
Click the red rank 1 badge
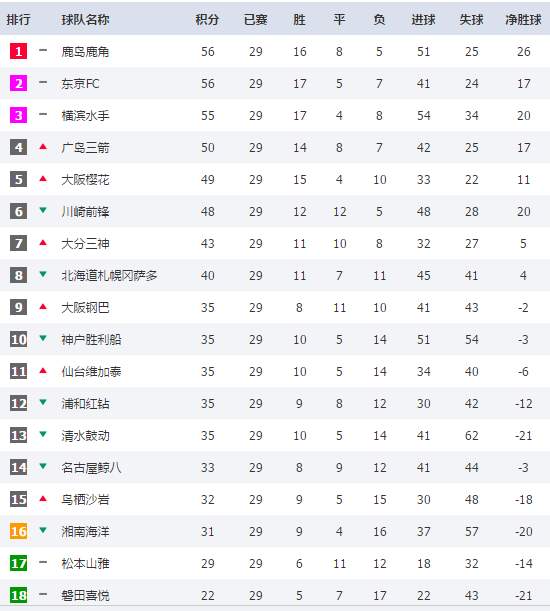pos(19,51)
